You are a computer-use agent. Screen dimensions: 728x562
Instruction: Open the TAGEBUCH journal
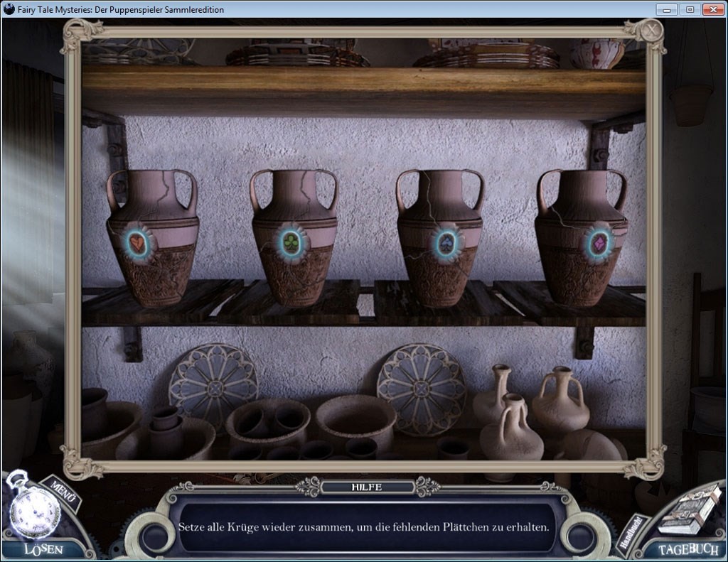click(688, 549)
